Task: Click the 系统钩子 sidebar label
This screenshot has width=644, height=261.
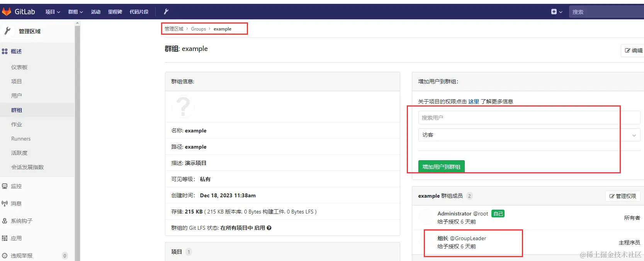Action: 22,221
